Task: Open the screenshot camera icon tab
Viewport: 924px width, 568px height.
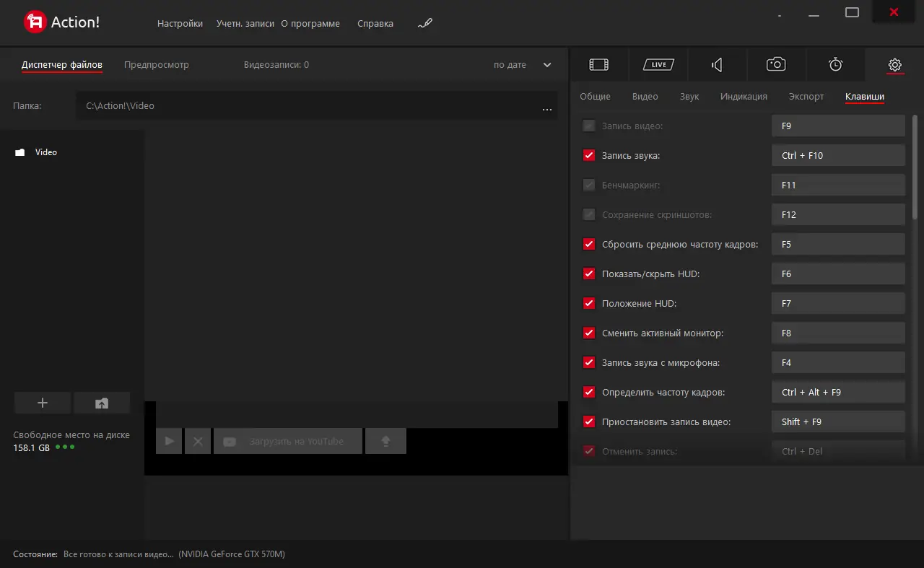Action: 776,64
